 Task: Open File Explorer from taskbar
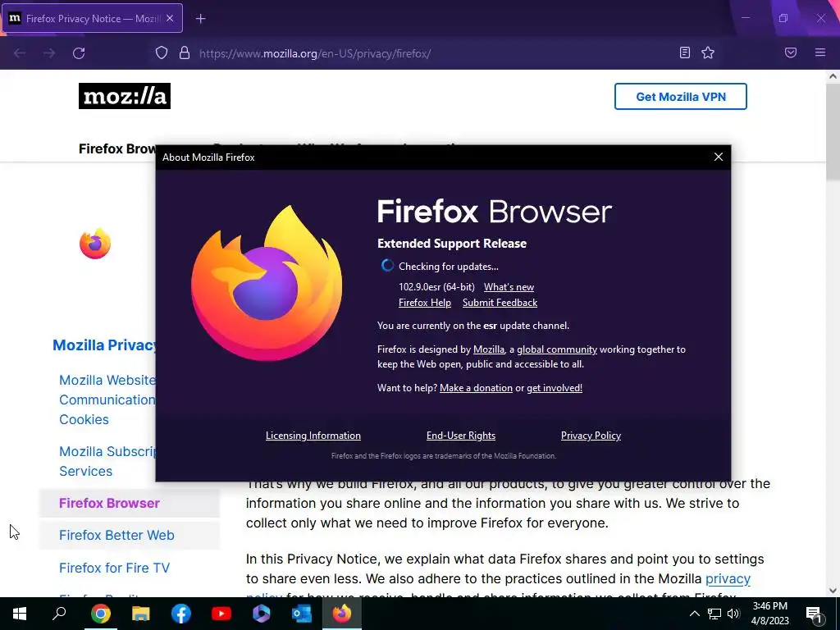pos(140,614)
